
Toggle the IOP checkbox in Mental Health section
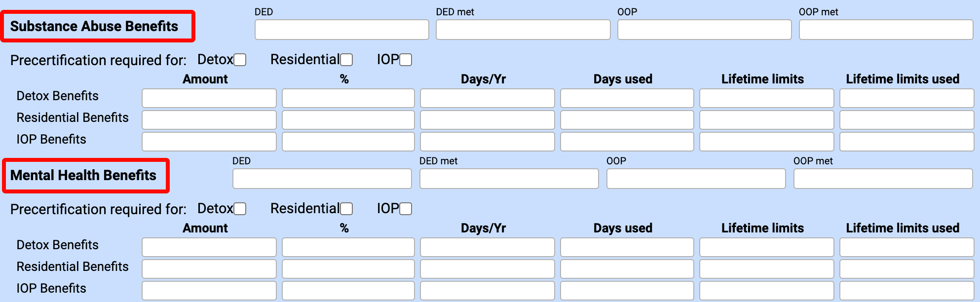point(405,209)
